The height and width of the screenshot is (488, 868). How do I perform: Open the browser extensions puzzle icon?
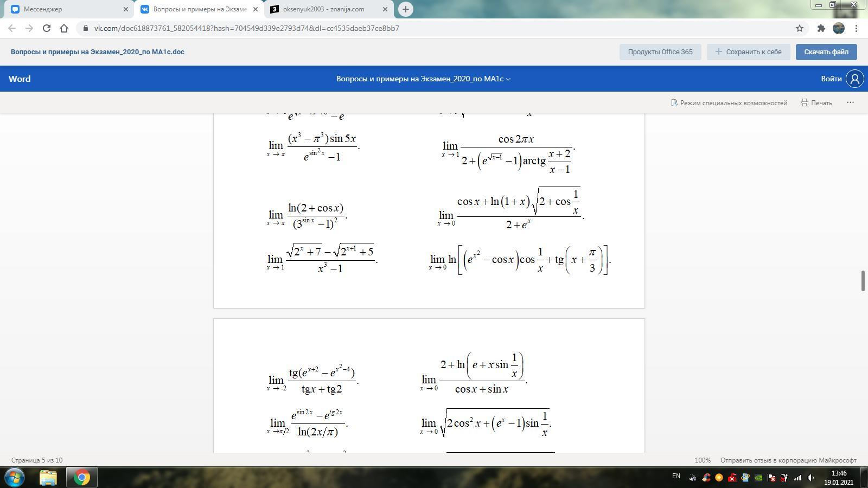tap(821, 28)
